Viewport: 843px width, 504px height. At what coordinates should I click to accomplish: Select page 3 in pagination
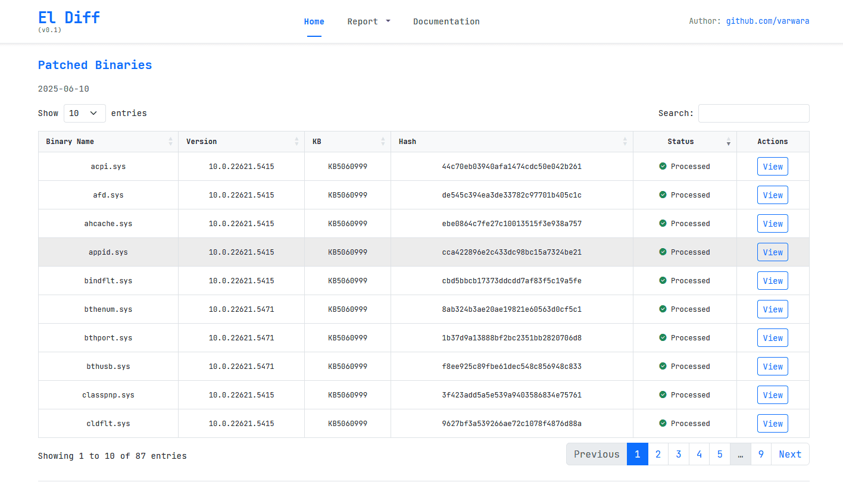tap(679, 454)
